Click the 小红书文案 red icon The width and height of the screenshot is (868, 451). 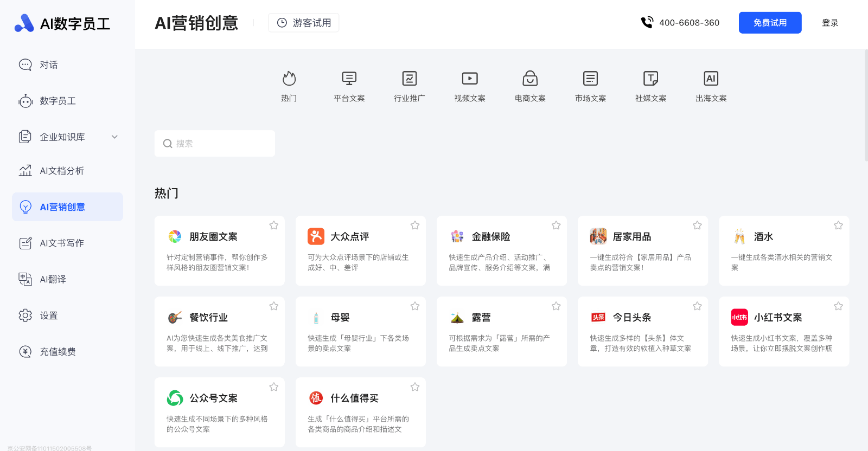tap(739, 317)
